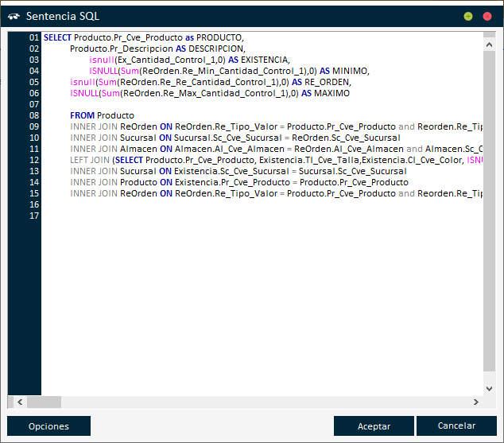Open the Opciones menu button
Image resolution: width=504 pixels, height=443 pixels.
[x=48, y=426]
